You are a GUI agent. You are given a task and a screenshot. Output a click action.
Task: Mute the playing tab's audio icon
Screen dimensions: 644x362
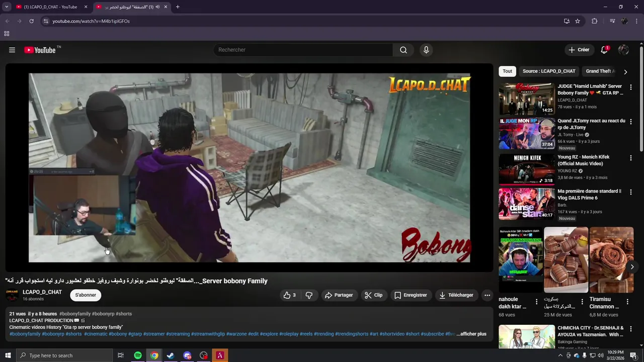point(157,7)
